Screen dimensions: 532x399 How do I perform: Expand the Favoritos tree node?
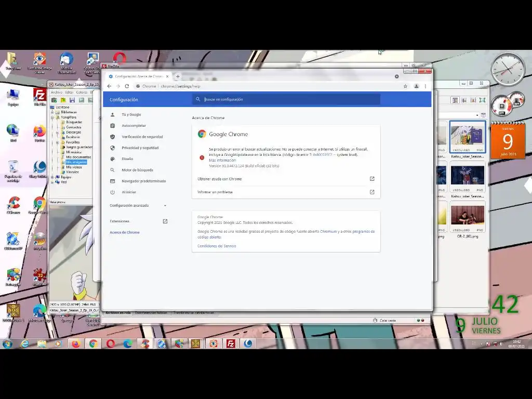[x=57, y=142]
